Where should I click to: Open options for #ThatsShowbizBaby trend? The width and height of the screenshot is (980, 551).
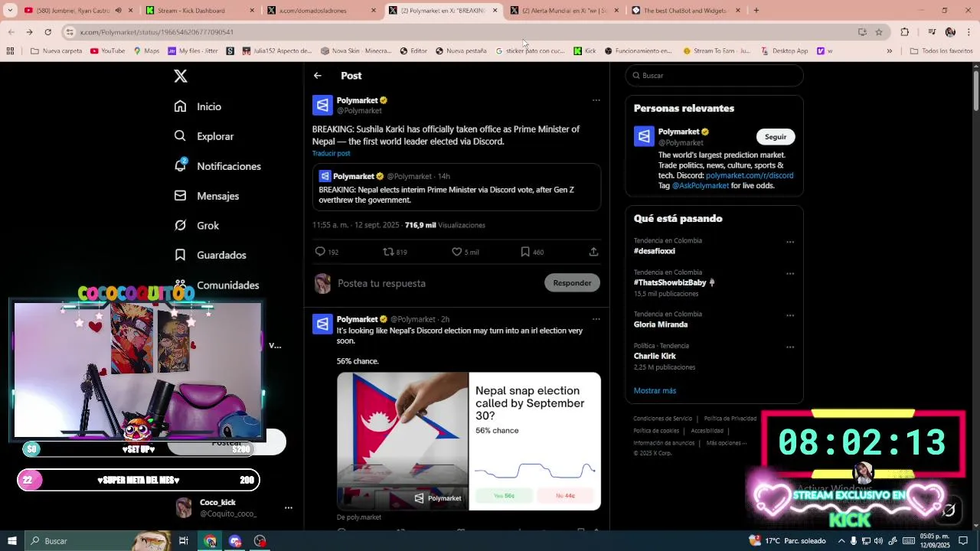point(790,273)
